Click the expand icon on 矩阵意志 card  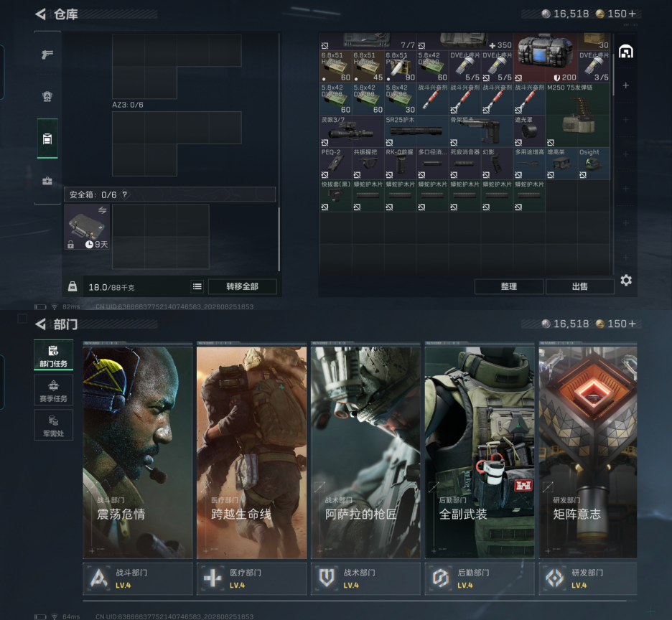pyautogui.click(x=548, y=487)
